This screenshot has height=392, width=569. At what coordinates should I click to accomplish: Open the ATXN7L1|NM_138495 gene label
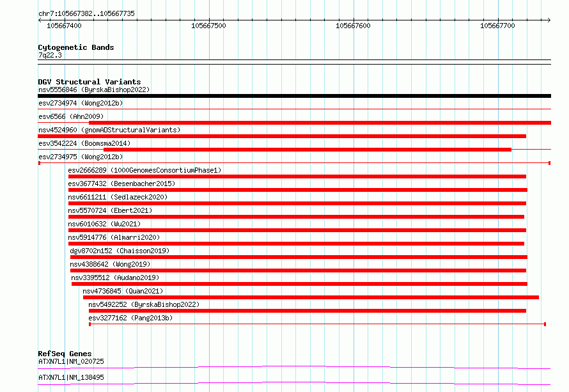(x=71, y=377)
